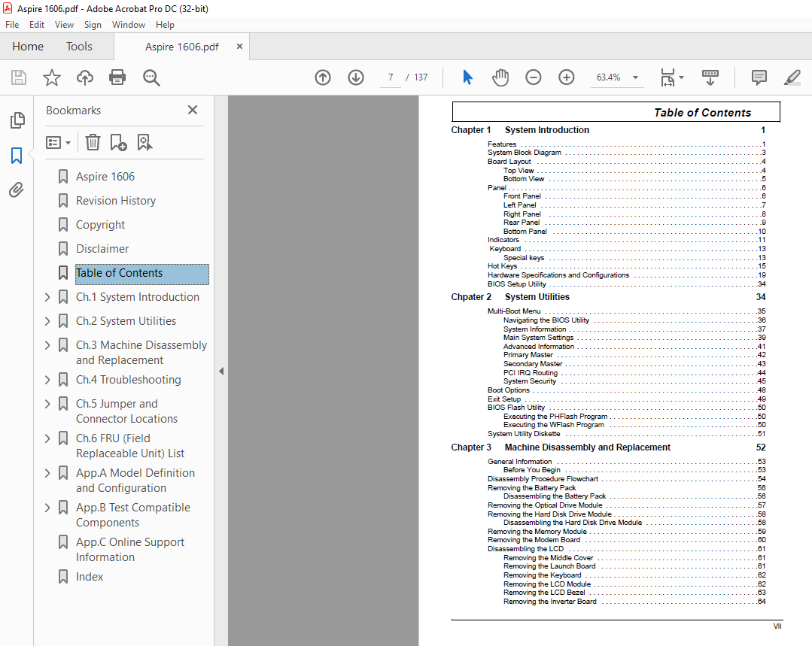Click the star bookmark favorite icon
This screenshot has width=812, height=646.
[x=52, y=77]
